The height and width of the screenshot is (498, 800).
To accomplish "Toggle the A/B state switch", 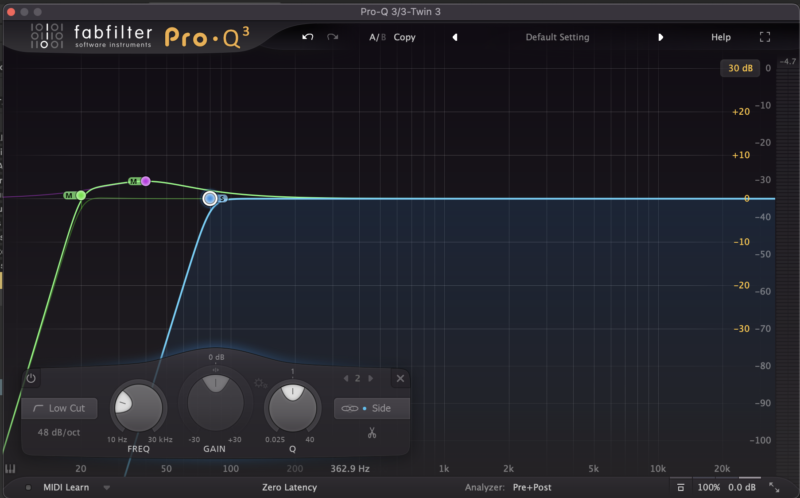I will click(377, 37).
